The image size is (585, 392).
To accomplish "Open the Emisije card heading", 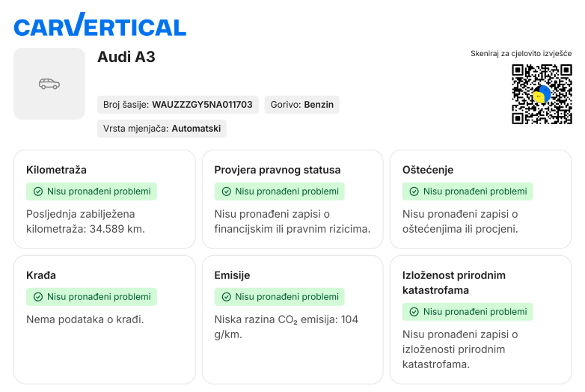I will click(x=232, y=275).
